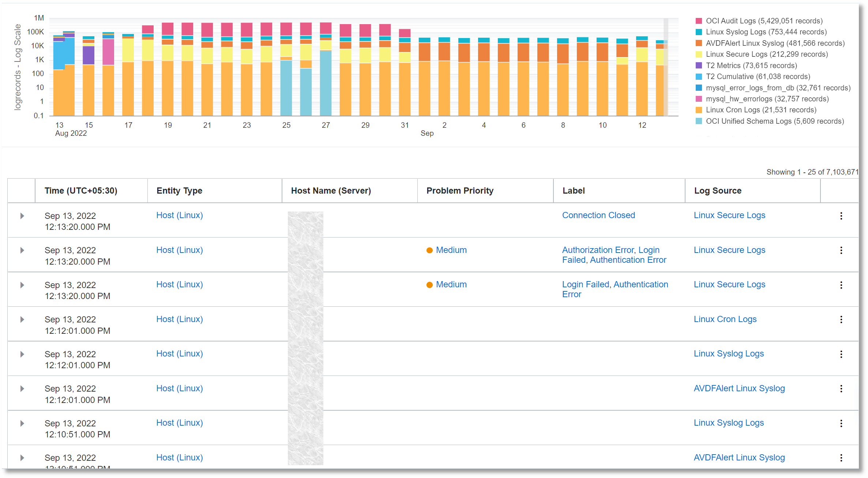Click the Log Source column header
This screenshot has width=868, height=478.
[x=717, y=190]
